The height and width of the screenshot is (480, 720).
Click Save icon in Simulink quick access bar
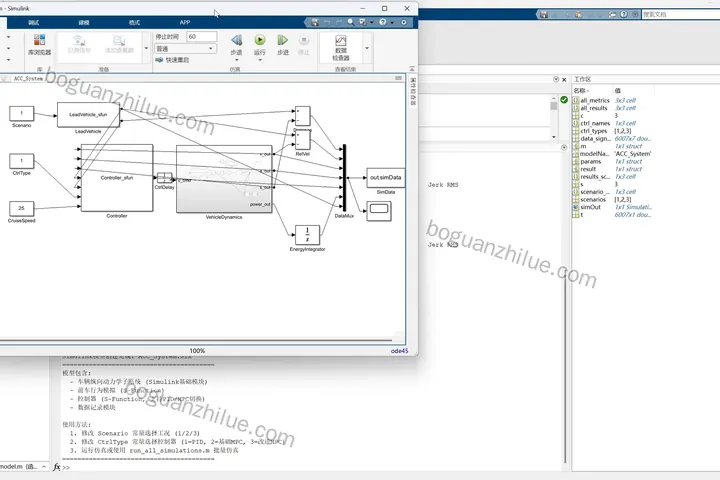pyautogui.click(x=315, y=22)
